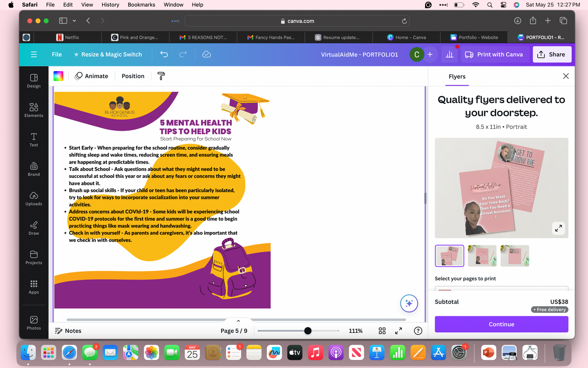This screenshot has height=368, width=588.
Task: Click the Share button
Action: tap(552, 54)
